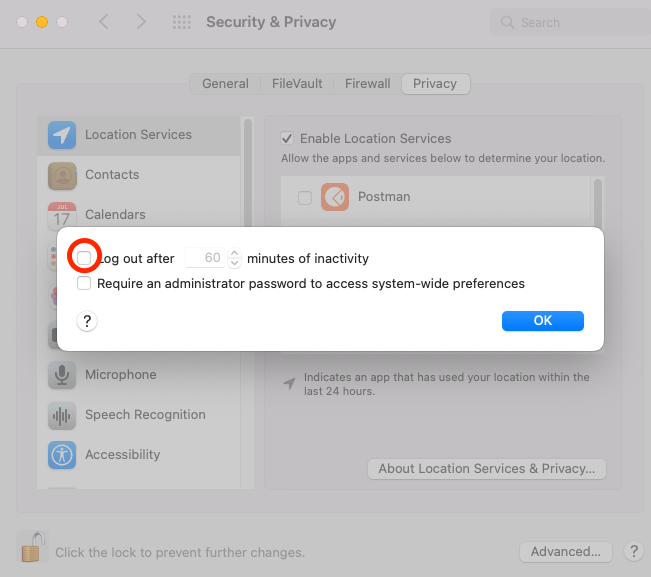
Task: Open About Location Services & Privacy
Action: [487, 469]
